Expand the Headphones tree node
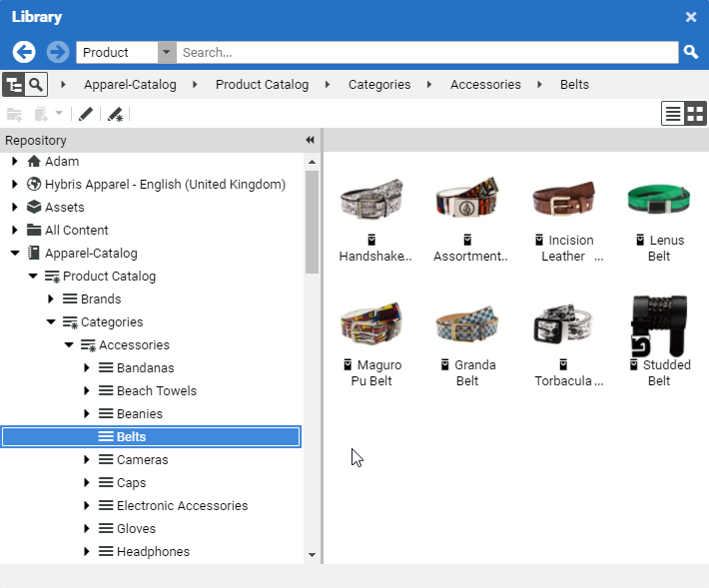The height and width of the screenshot is (588, 709). (87, 551)
